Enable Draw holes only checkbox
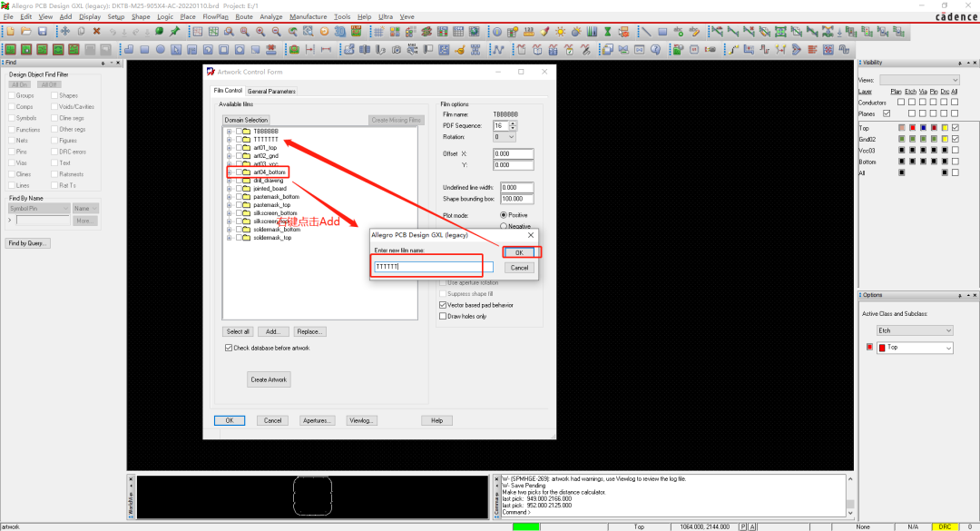 point(443,317)
